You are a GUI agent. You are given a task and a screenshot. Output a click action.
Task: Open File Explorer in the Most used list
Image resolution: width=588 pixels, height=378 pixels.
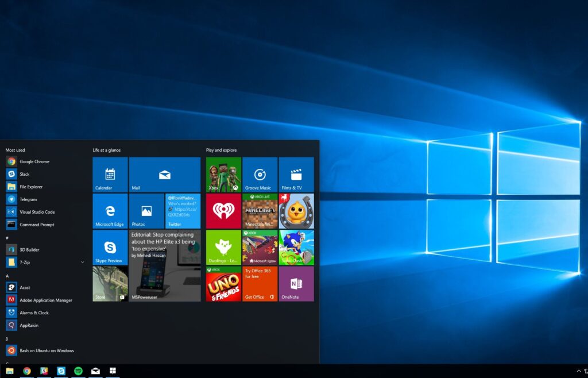coord(45,187)
